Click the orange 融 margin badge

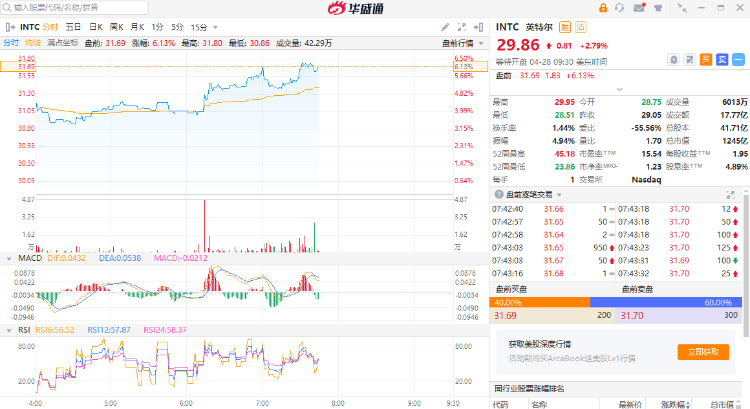tap(565, 27)
